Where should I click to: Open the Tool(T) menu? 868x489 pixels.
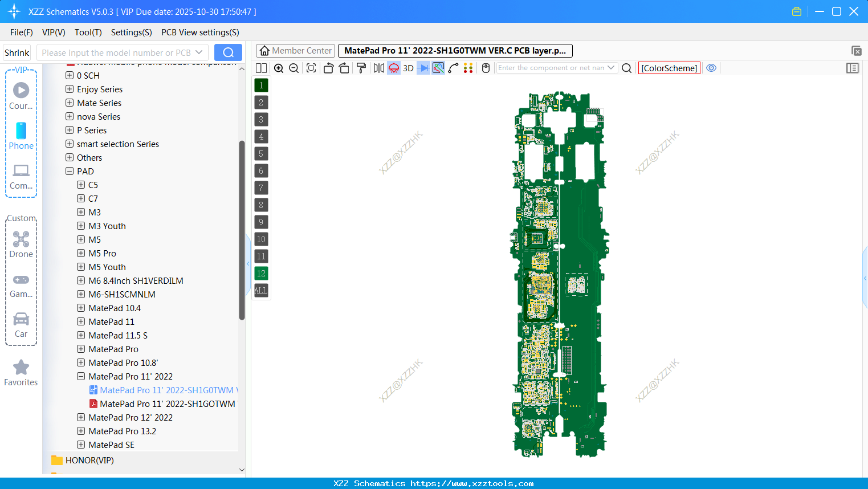(88, 32)
